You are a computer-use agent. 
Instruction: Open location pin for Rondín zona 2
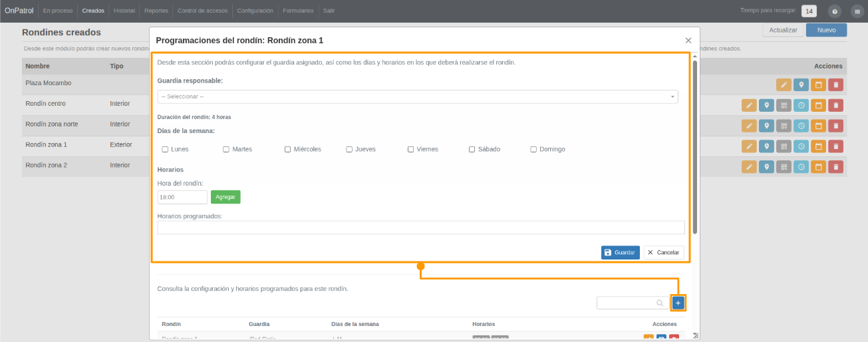pos(766,167)
